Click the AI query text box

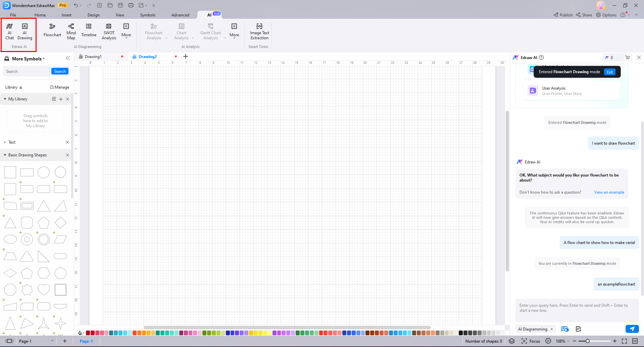[577, 310]
